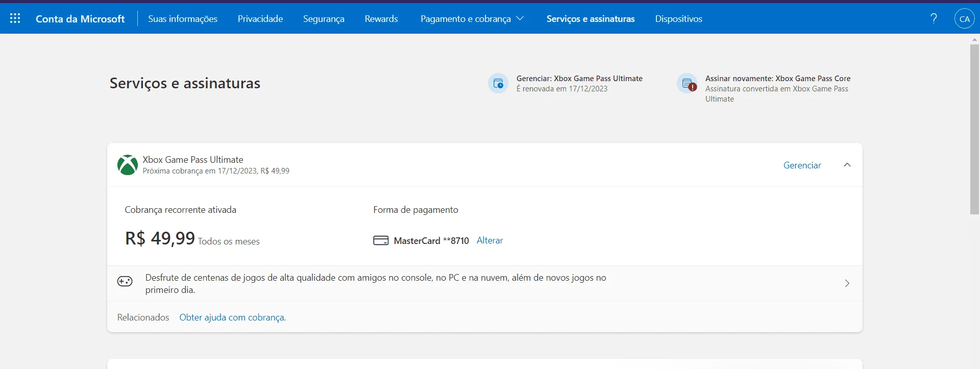
Task: Click the 'MasterCard **8710' text
Action: [431, 240]
